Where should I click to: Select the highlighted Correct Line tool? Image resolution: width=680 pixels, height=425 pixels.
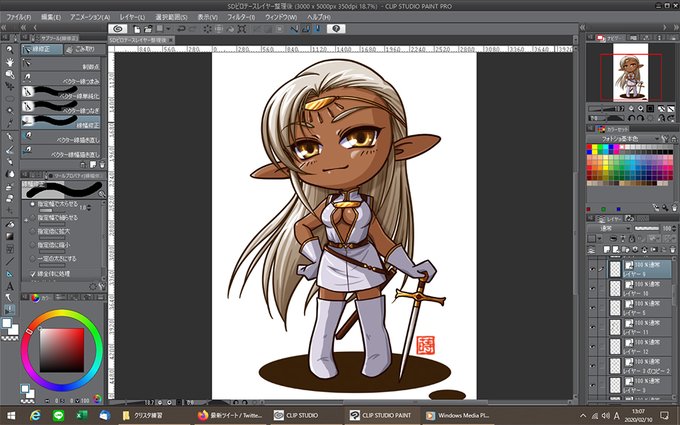tap(10, 310)
